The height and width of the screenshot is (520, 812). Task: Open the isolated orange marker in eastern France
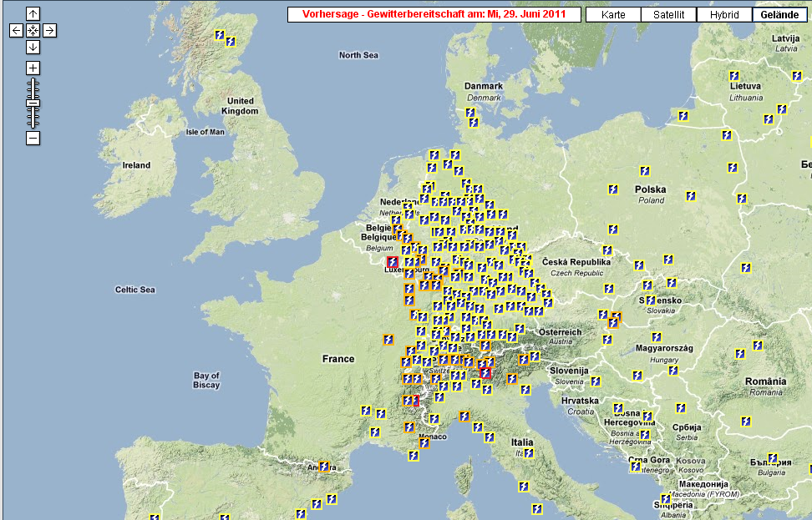tap(388, 340)
